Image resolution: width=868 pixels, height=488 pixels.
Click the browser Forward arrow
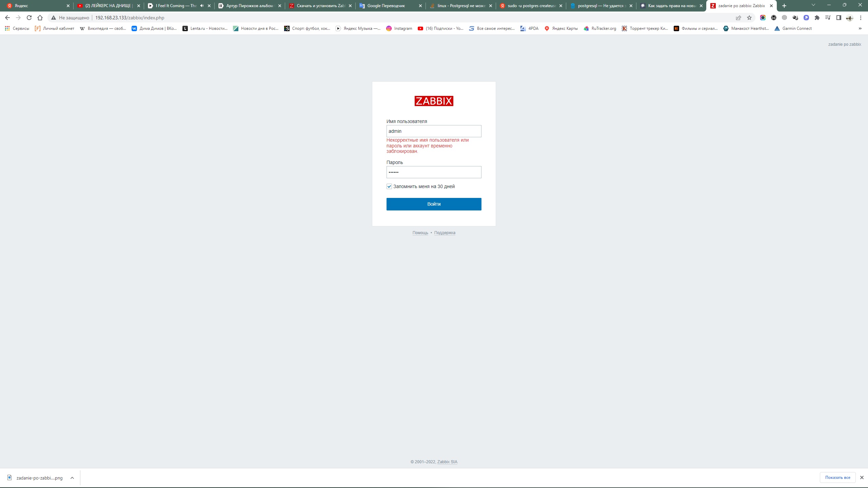(x=18, y=18)
